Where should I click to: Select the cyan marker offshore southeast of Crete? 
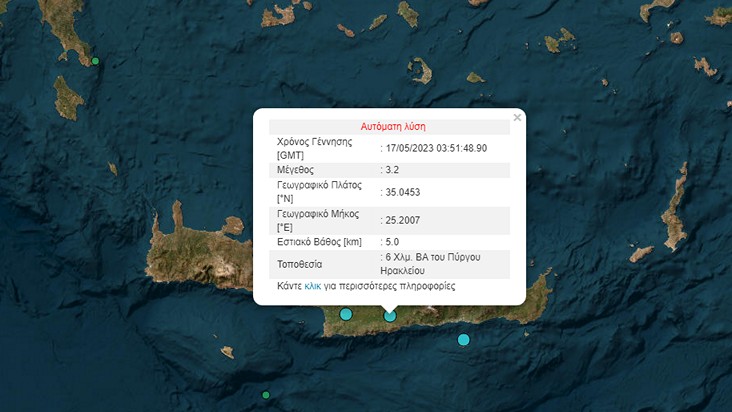click(463, 340)
